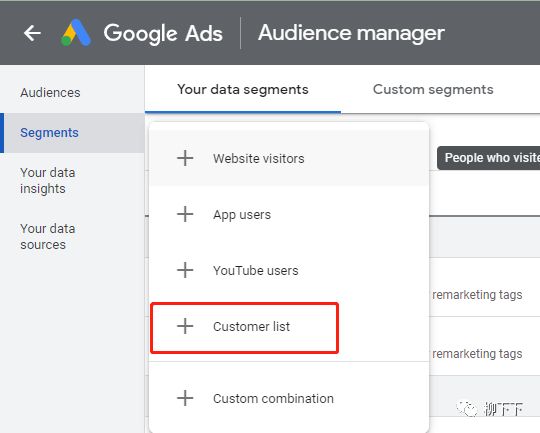This screenshot has height=433, width=540.
Task: Switch to Custom segments tab
Action: [x=433, y=90]
